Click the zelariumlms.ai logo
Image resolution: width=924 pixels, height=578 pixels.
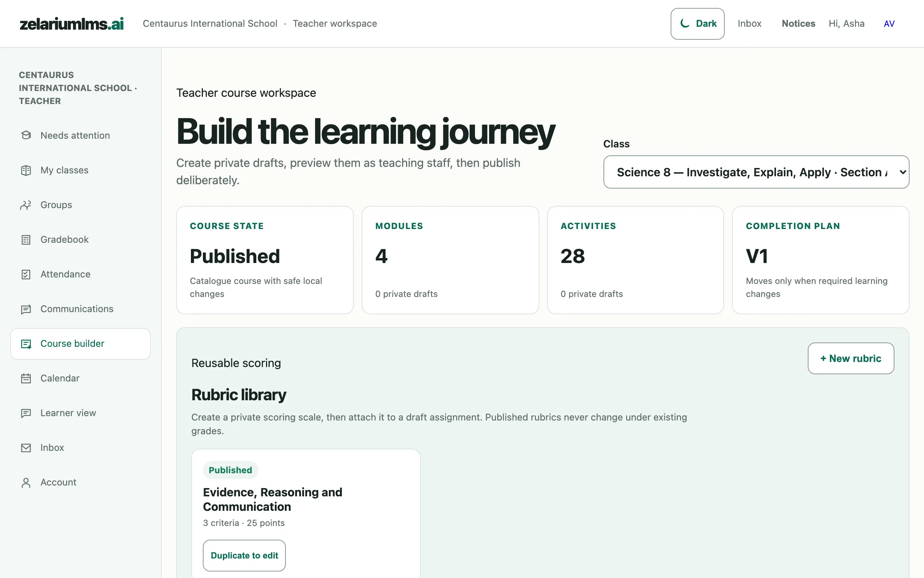72,24
